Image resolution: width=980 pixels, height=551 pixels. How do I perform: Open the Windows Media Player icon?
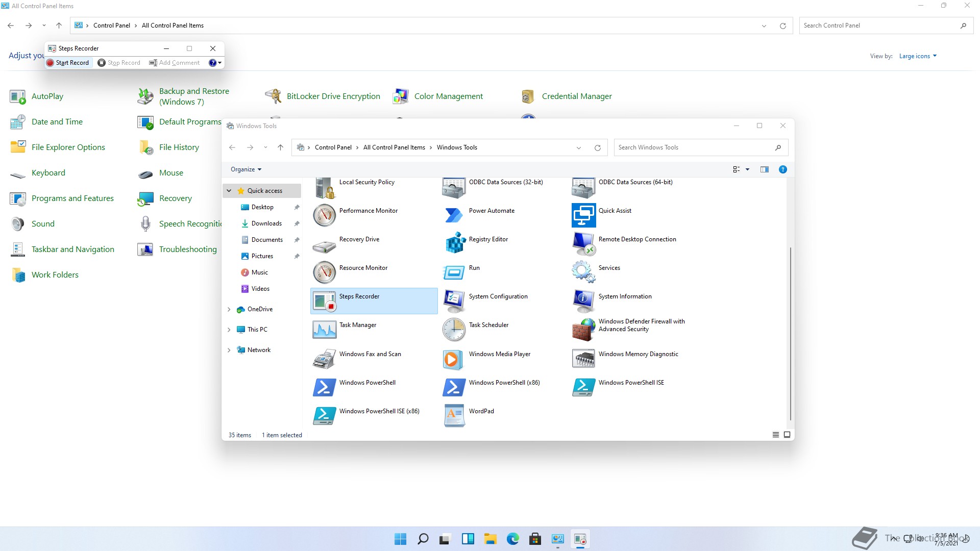(454, 359)
